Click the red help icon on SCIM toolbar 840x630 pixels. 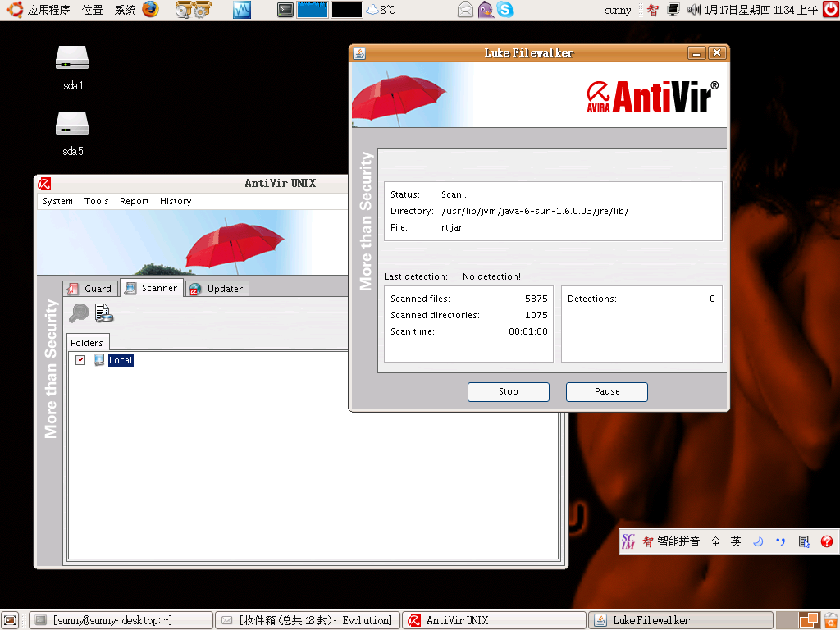[827, 541]
